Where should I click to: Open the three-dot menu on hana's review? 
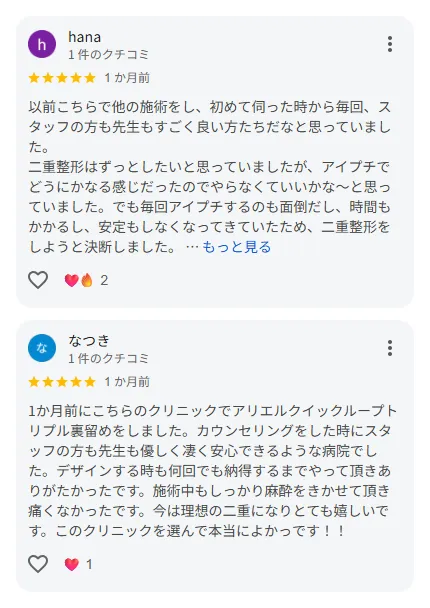pyautogui.click(x=390, y=44)
